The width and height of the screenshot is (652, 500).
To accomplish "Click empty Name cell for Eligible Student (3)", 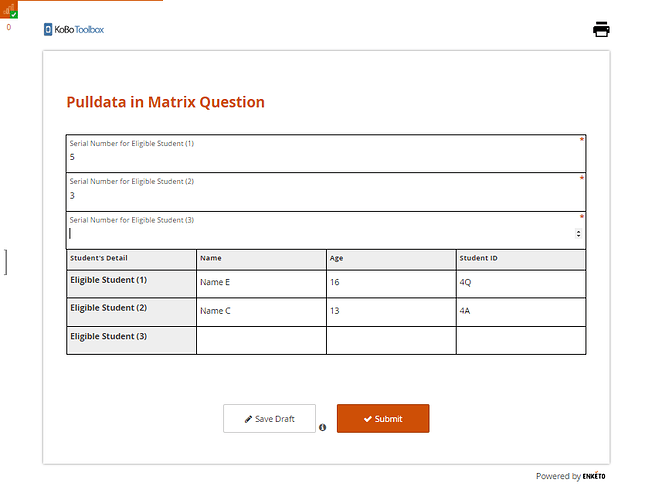I will click(261, 340).
